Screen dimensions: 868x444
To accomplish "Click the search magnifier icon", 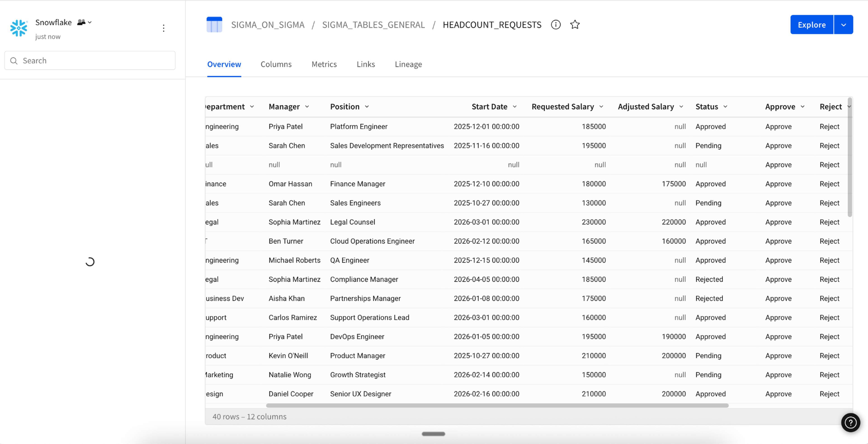I will pos(14,61).
